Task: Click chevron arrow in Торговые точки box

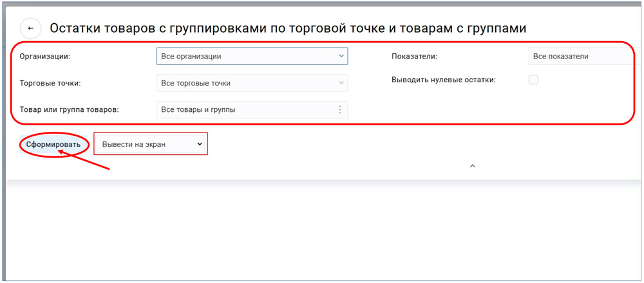Action: point(341,83)
